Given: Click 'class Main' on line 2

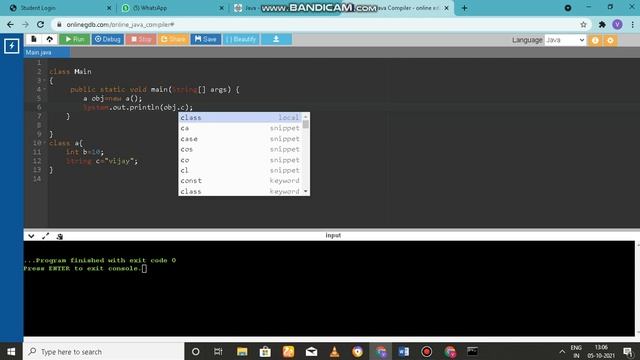Looking at the screenshot, I should coord(70,71).
